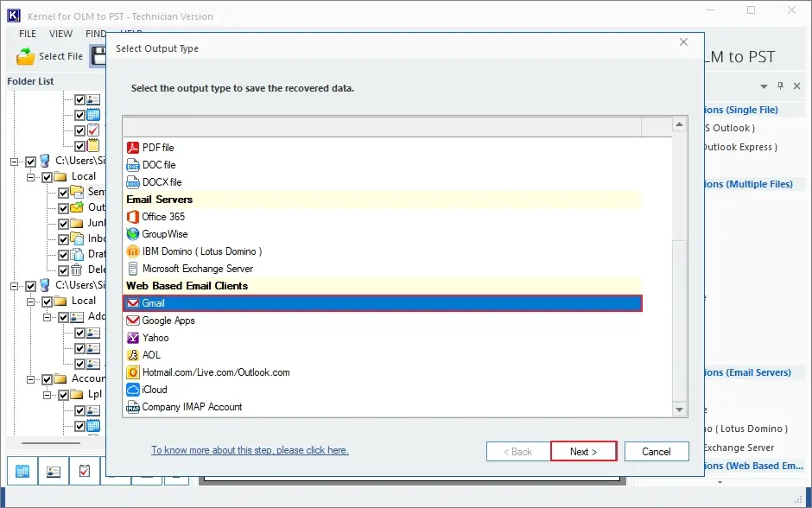Toggle the Junk folder checkbox

(x=64, y=224)
